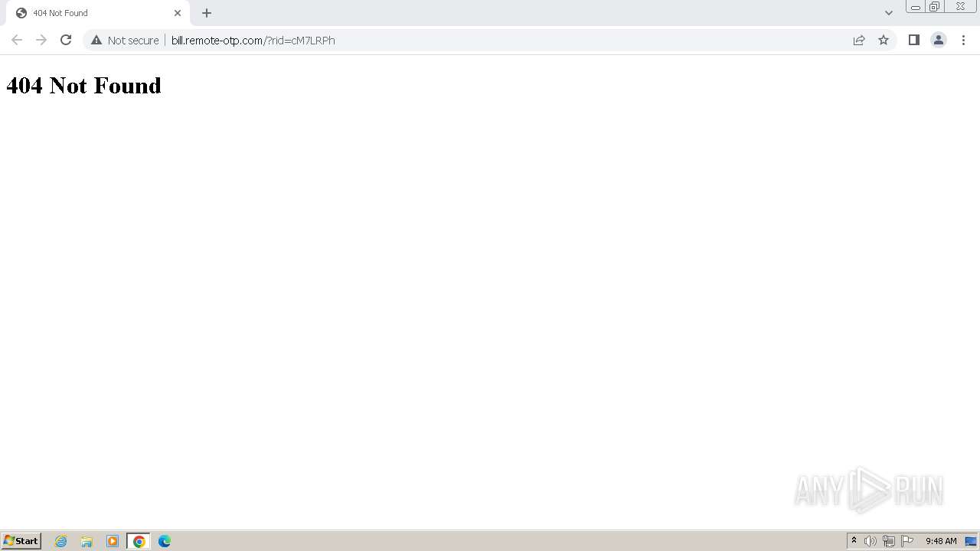Screen dimensions: 980x551
Task: Open the network status tray icon
Action: pos(889,541)
